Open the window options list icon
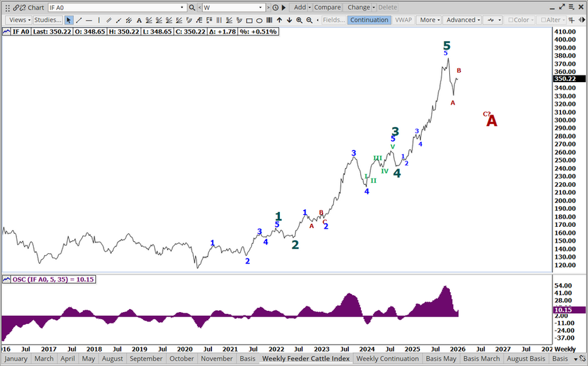The width and height of the screenshot is (588, 366). click(572, 7)
